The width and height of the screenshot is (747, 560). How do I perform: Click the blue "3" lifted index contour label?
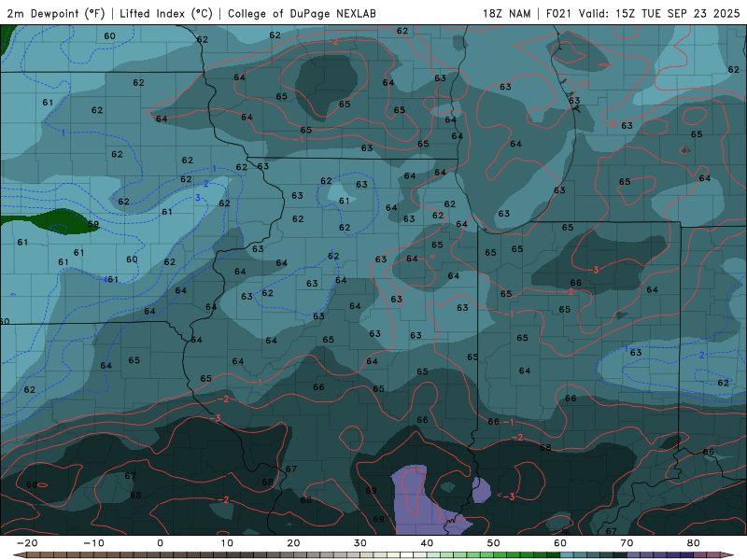point(198,198)
